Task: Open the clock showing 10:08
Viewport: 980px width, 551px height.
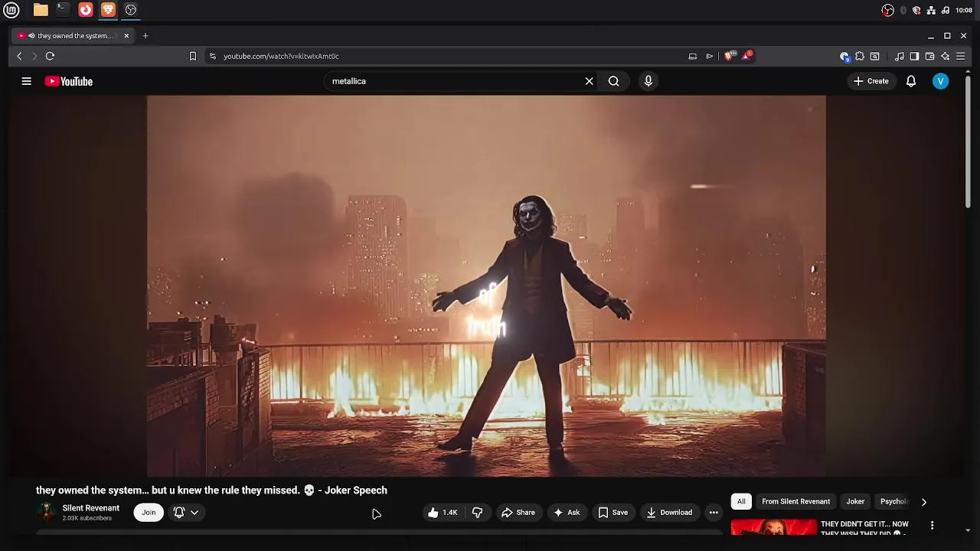Action: tap(964, 10)
